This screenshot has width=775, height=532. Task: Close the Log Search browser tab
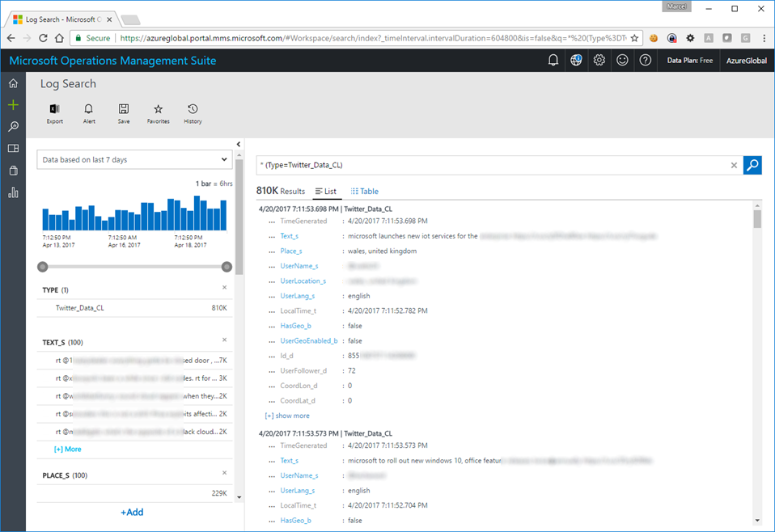coord(109,19)
